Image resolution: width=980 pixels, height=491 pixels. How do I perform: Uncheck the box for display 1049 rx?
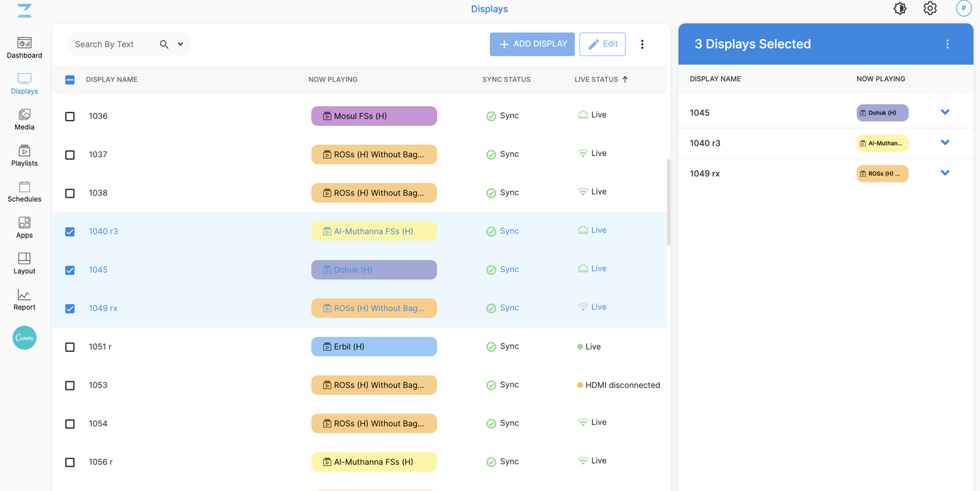[70, 309]
